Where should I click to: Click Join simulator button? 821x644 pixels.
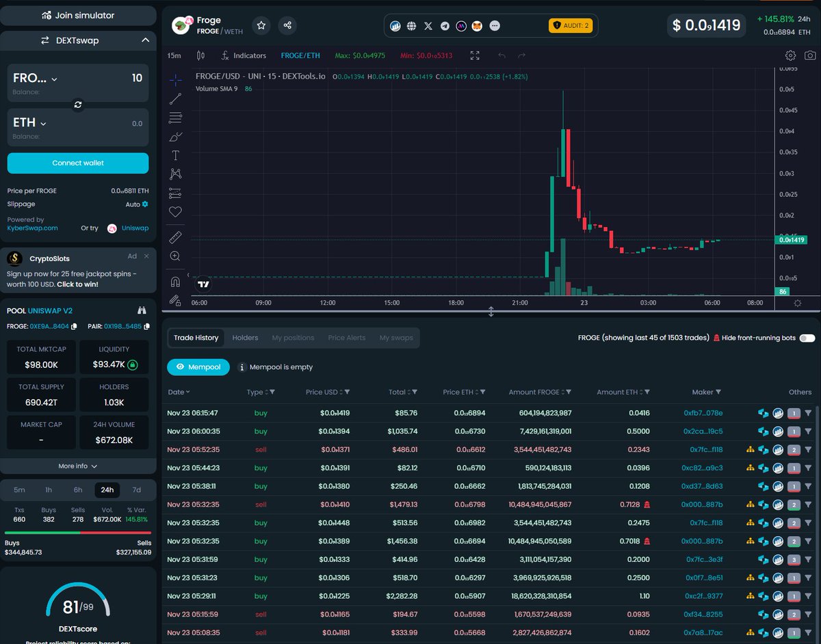tap(78, 15)
